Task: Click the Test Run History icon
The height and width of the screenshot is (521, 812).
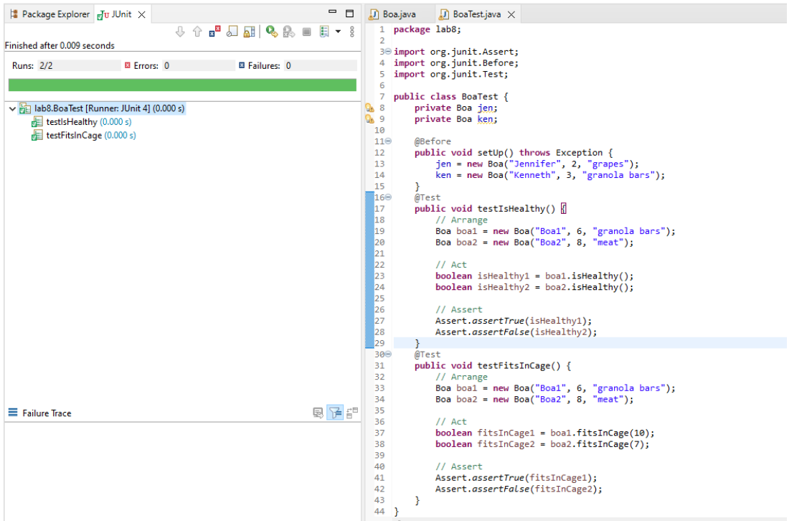Action: (x=324, y=32)
